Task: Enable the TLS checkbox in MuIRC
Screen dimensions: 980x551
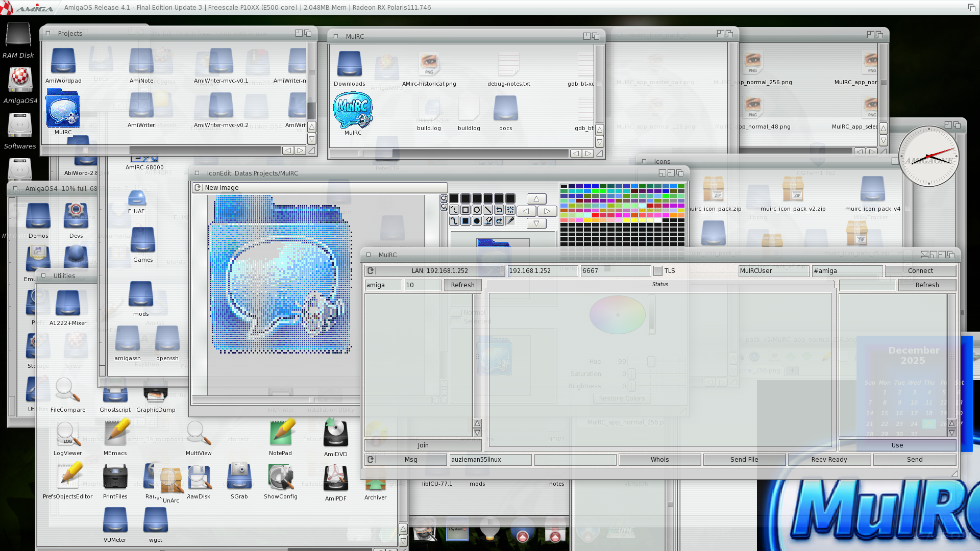Action: (658, 271)
